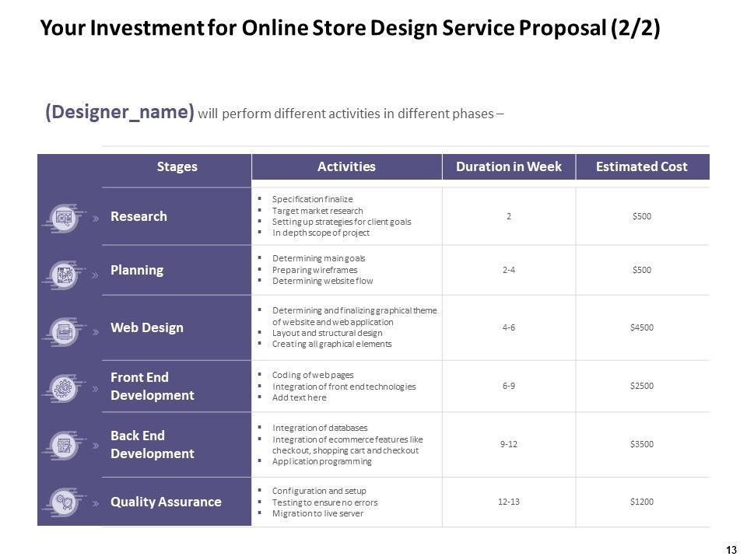
Task: Click the chevron next to Back End Development
Action: pyautogui.click(x=96, y=446)
